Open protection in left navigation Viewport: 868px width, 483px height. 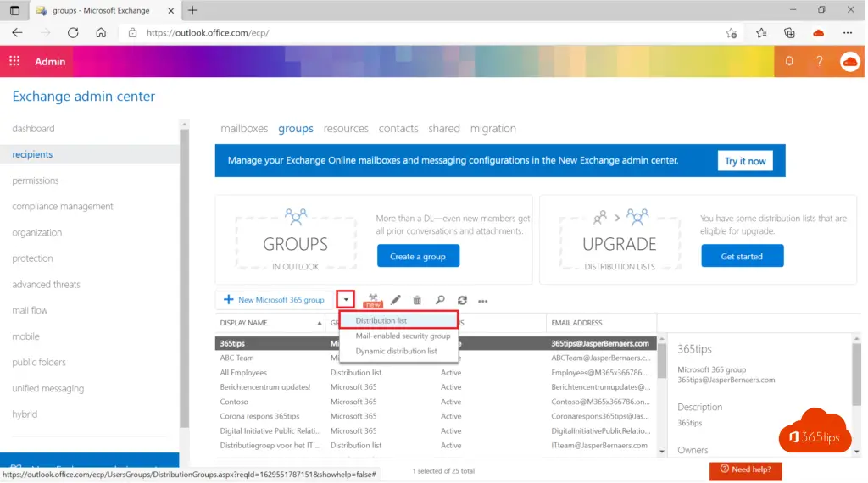click(x=33, y=259)
